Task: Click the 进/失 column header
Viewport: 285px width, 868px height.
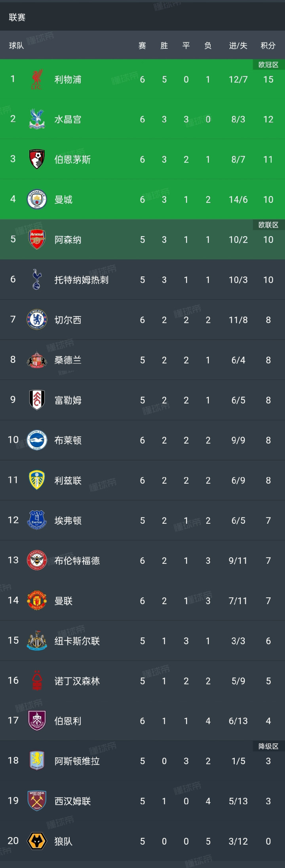Action: click(238, 46)
